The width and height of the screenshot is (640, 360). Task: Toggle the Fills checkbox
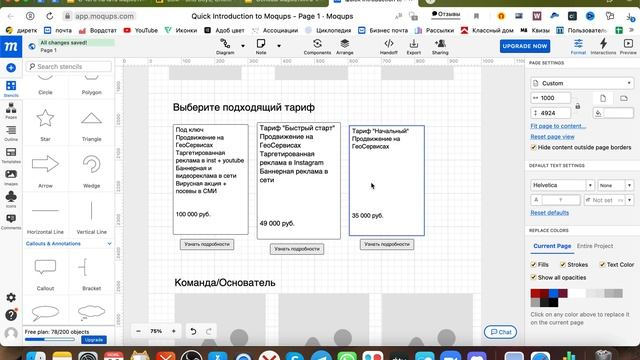click(533, 264)
